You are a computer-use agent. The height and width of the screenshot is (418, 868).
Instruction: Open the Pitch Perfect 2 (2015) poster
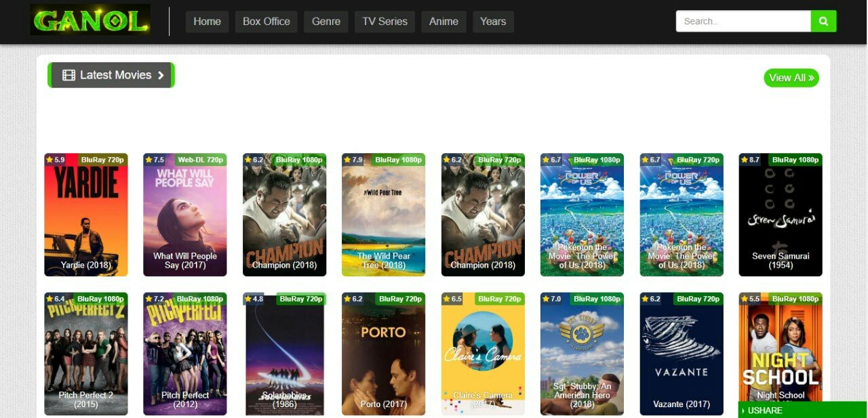coord(86,354)
